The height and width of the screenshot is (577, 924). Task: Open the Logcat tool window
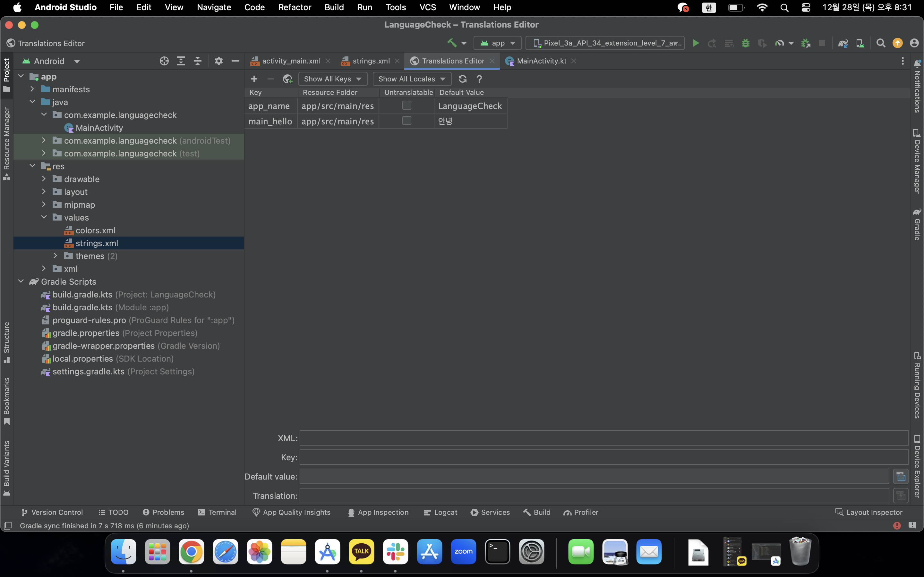(x=441, y=512)
